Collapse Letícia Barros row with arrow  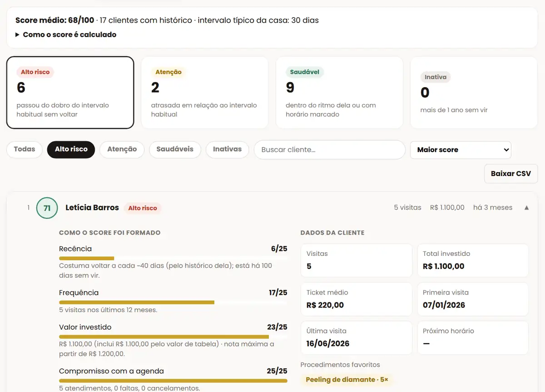[x=527, y=208]
